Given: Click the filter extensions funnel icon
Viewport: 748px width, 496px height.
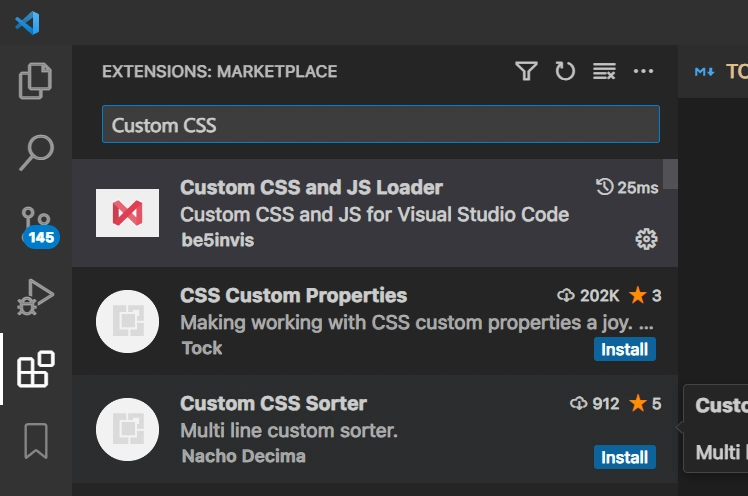Looking at the screenshot, I should coord(526,71).
